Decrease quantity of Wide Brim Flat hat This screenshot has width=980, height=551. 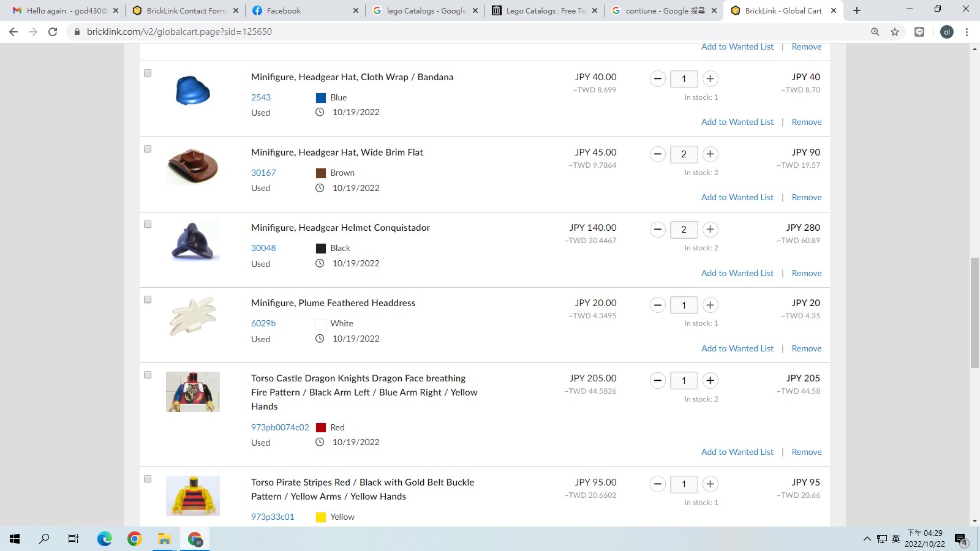(658, 154)
